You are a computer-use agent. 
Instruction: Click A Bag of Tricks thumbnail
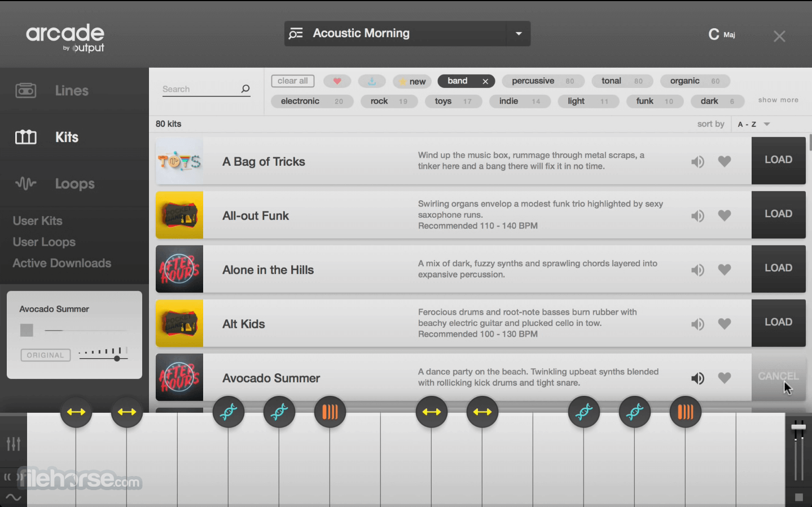click(179, 161)
